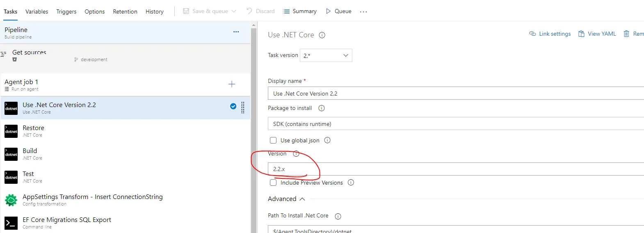Click View YAML button
Image resolution: width=644 pixels, height=233 pixels.
pos(597,34)
